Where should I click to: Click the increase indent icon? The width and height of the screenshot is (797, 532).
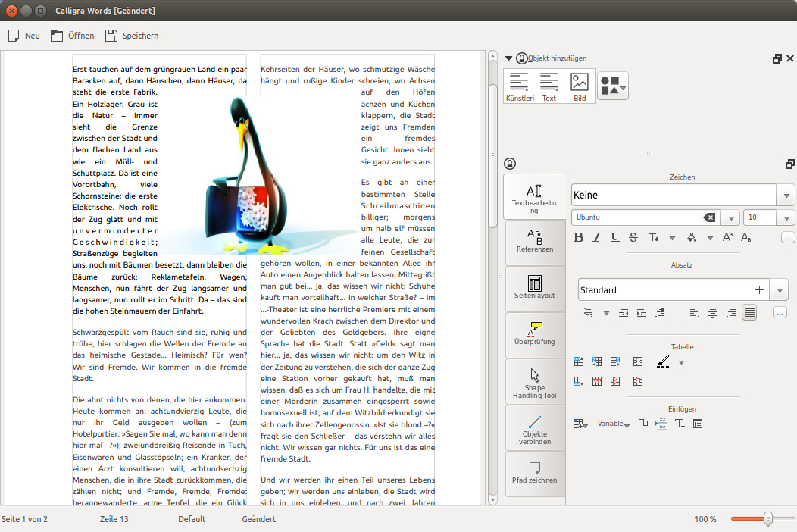pos(642,311)
